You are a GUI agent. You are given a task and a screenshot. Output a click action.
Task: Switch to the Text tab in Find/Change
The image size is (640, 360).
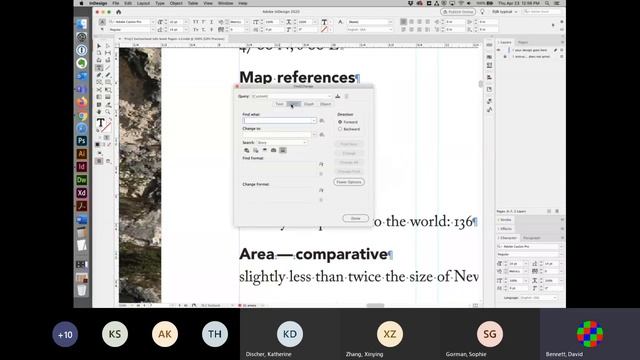(x=279, y=104)
